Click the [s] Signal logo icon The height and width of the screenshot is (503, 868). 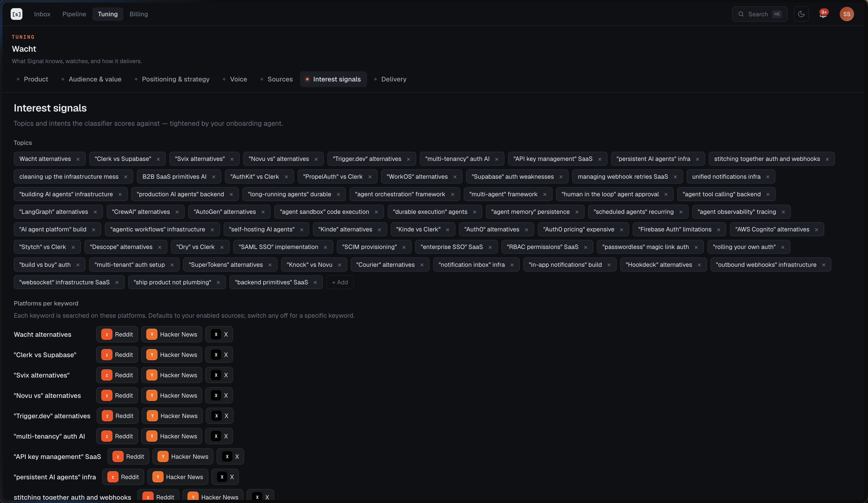click(17, 14)
